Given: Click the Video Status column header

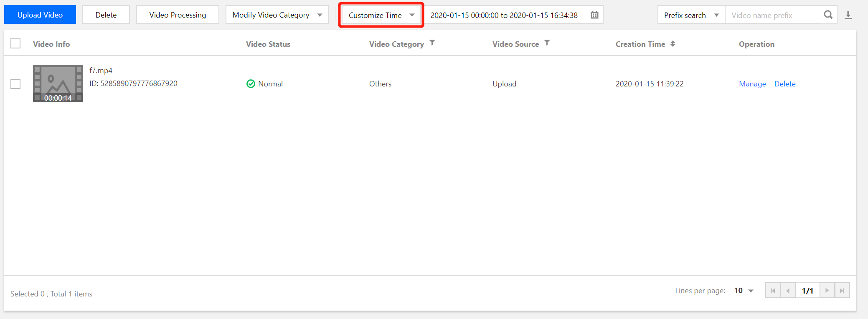Looking at the screenshot, I should pos(268,44).
